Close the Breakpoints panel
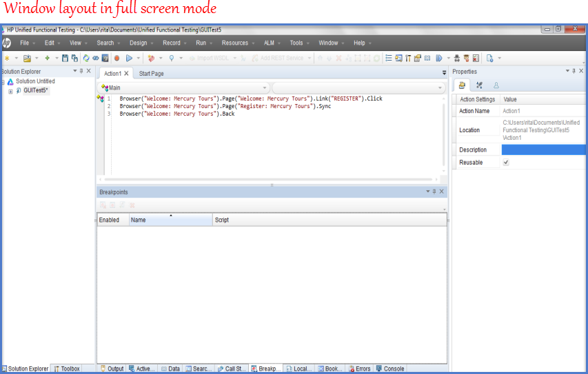588x374 pixels. tap(442, 191)
